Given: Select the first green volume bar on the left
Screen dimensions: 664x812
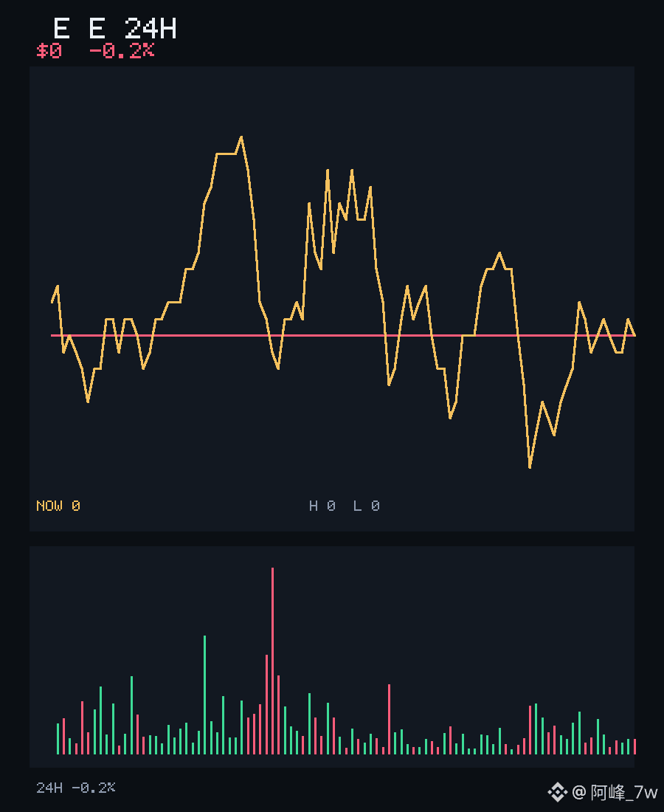Looking at the screenshot, I should pos(58,738).
